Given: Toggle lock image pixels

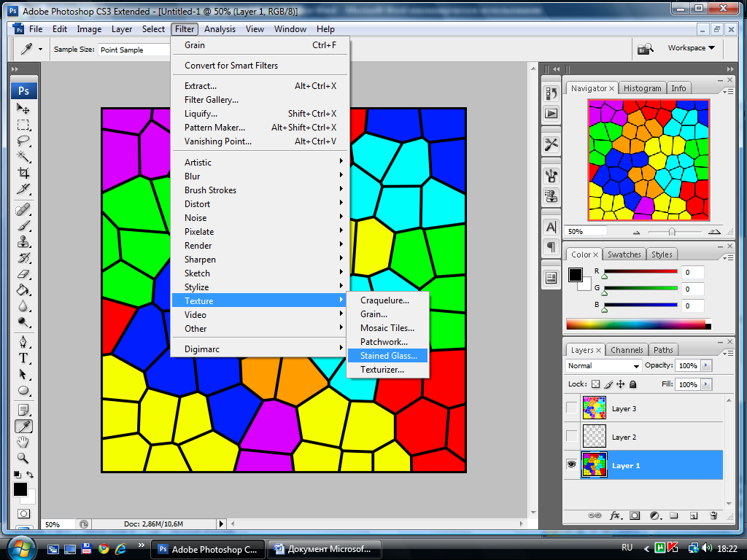Looking at the screenshot, I should point(608,384).
